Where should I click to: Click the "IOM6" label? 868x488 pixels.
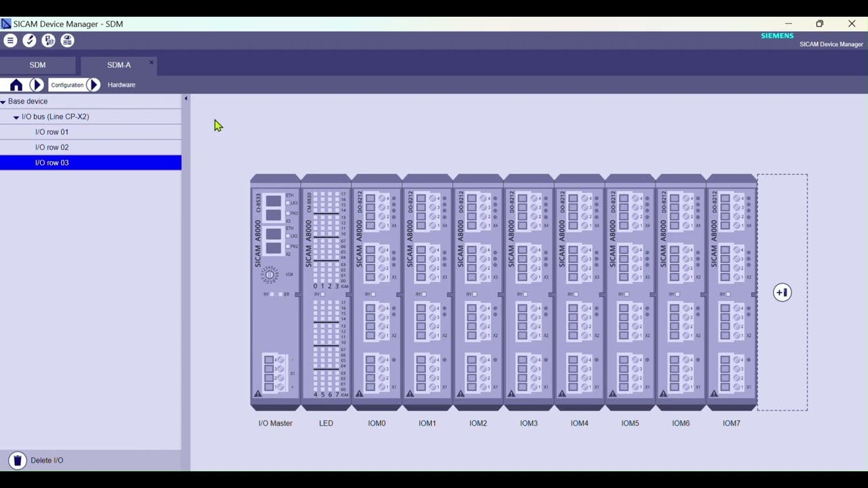[x=681, y=423]
